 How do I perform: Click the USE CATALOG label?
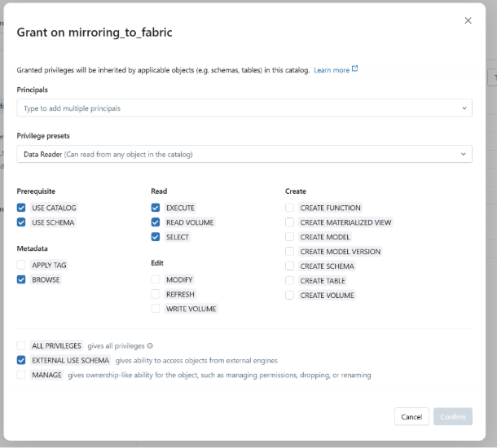click(54, 208)
